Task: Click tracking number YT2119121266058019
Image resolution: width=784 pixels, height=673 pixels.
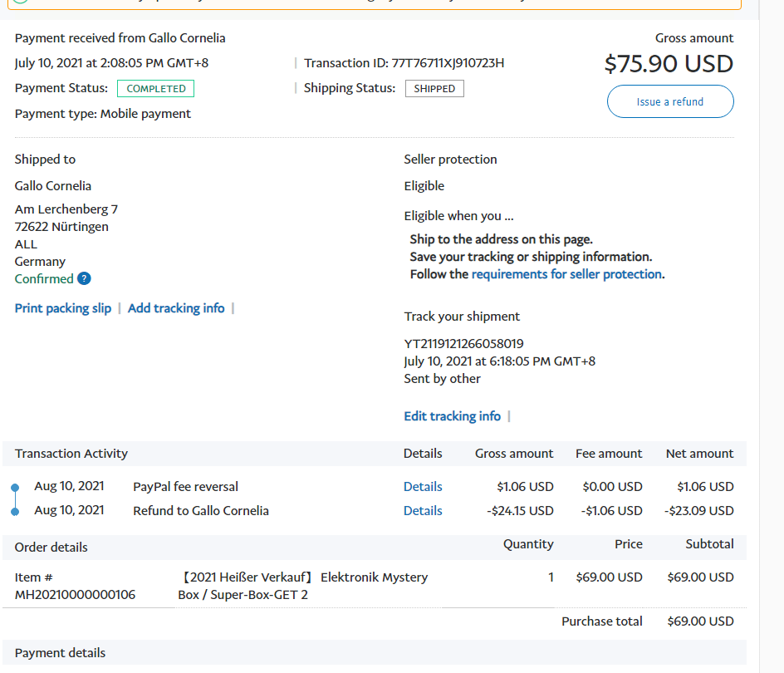Action: (x=463, y=344)
